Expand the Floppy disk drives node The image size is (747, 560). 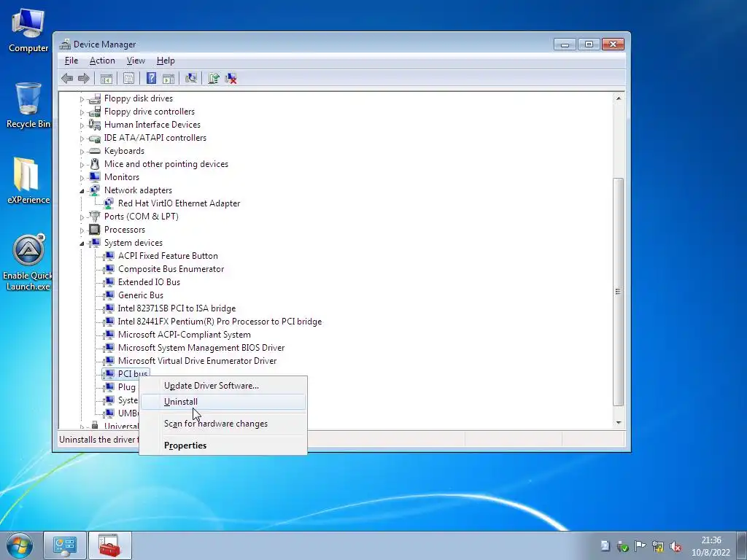pyautogui.click(x=82, y=99)
